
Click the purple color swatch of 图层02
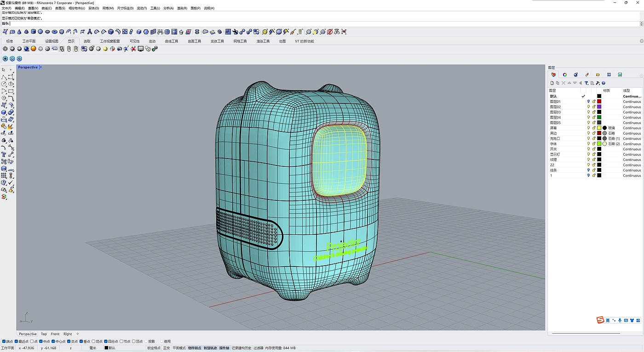pyautogui.click(x=599, y=107)
